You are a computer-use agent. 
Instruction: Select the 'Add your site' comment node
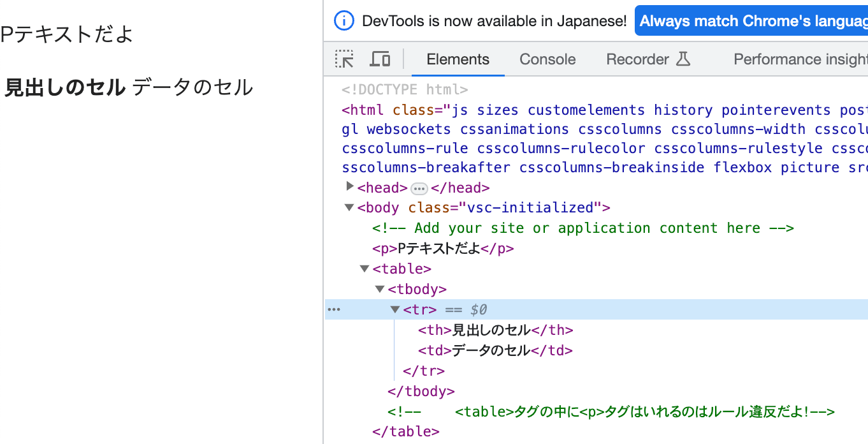pos(583,228)
